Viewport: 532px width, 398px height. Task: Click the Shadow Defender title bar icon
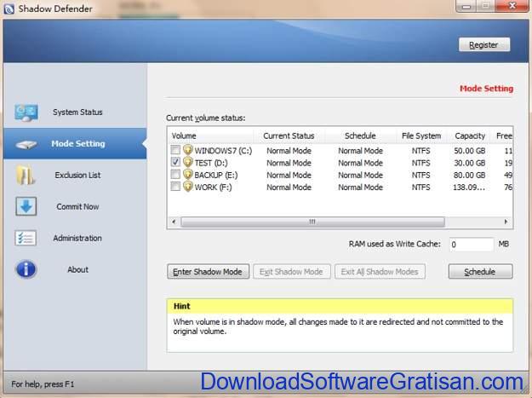pyautogui.click(x=9, y=9)
